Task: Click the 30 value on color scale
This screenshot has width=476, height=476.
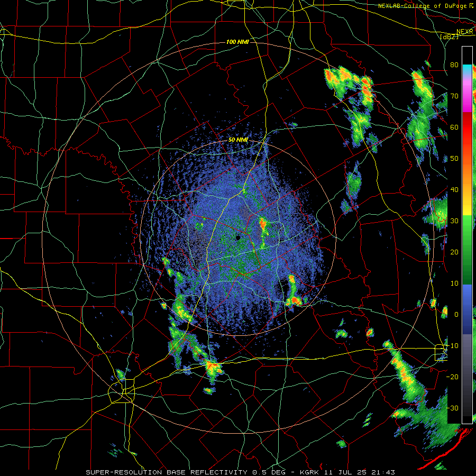Action: click(454, 221)
